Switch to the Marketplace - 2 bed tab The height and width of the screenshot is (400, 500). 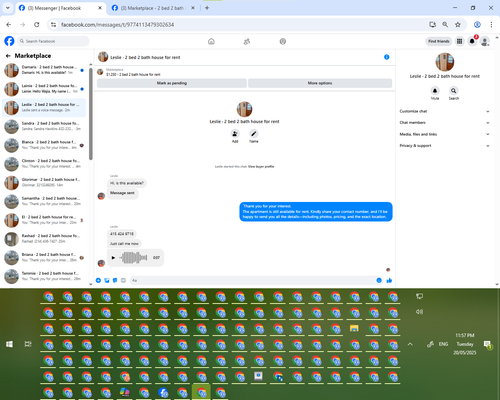(x=152, y=8)
